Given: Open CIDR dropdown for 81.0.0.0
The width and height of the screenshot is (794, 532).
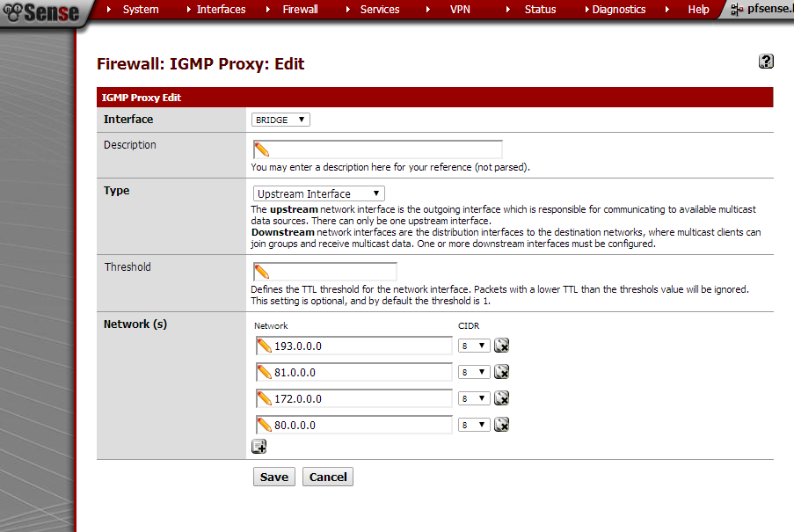Looking at the screenshot, I should point(474,372).
